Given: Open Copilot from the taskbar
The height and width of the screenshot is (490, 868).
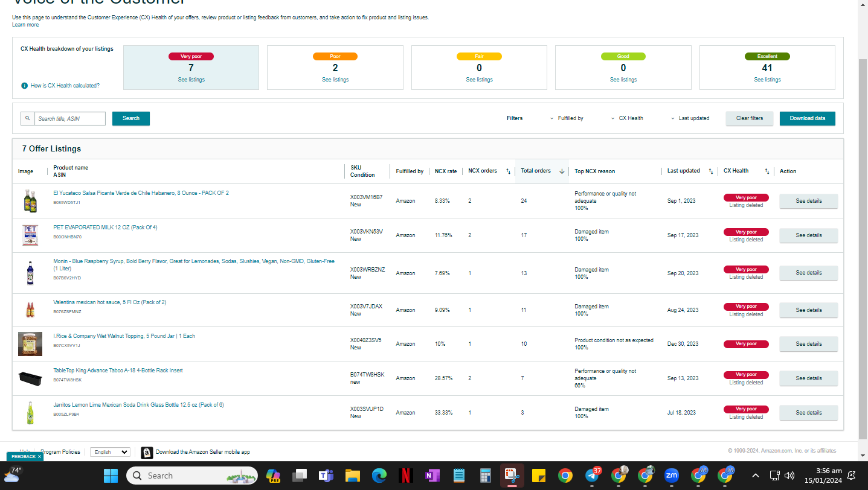Looking at the screenshot, I should [x=272, y=476].
